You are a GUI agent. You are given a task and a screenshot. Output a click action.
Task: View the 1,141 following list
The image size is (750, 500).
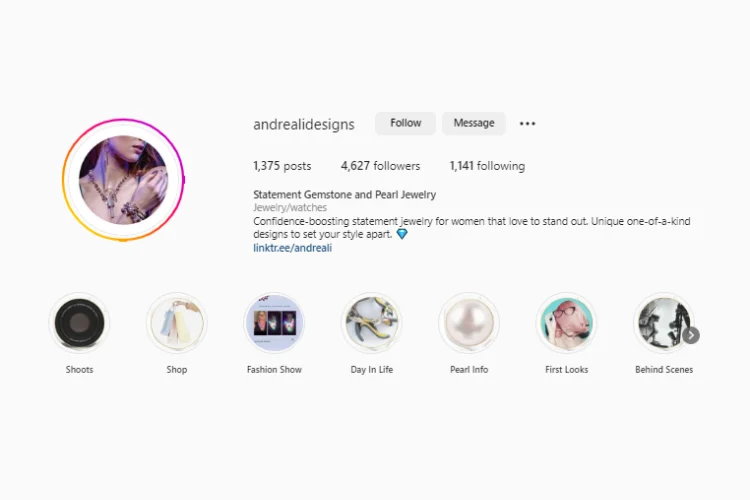pyautogui.click(x=487, y=166)
